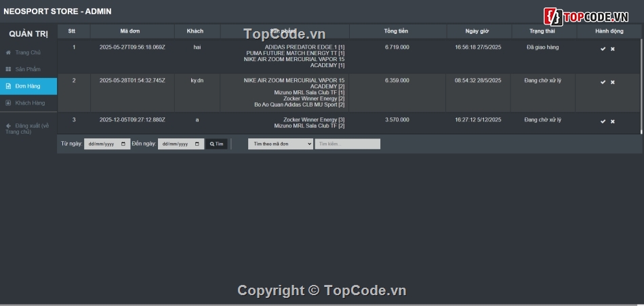The width and height of the screenshot is (644, 306).
Task: Click product Bo Ao Quan Adidas CLB MU Sport [2]
Action: [300, 105]
